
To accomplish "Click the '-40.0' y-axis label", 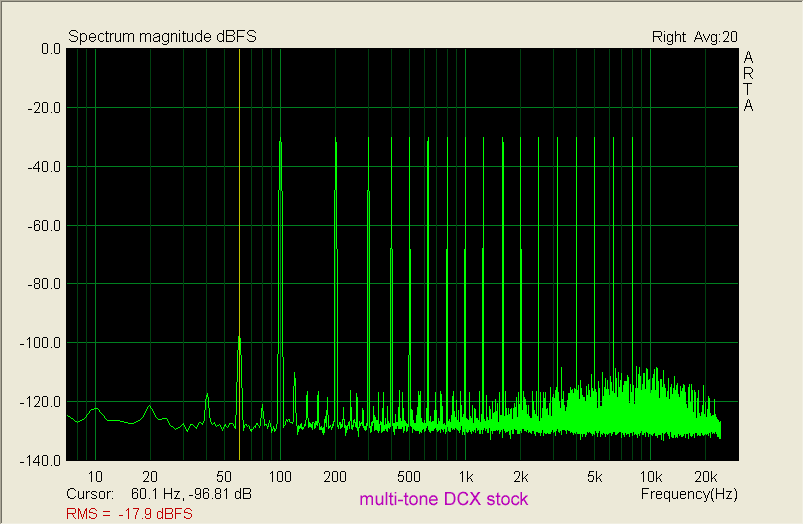I will coord(44,167).
